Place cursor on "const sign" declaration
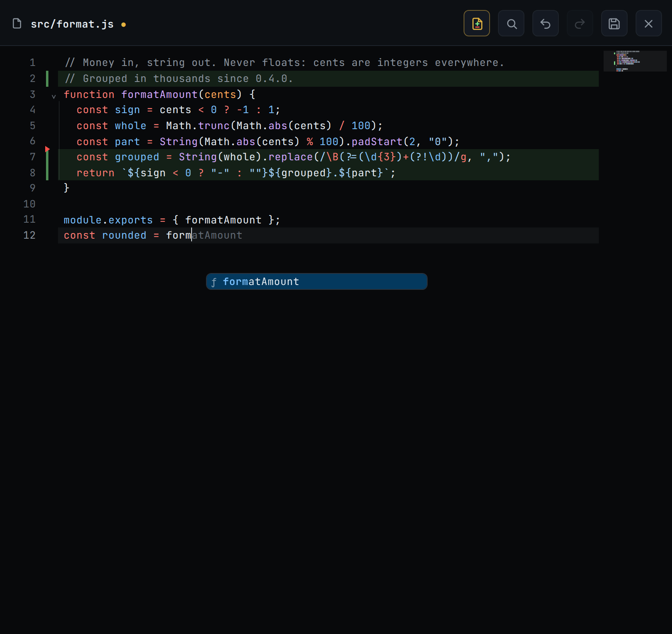 tap(108, 110)
